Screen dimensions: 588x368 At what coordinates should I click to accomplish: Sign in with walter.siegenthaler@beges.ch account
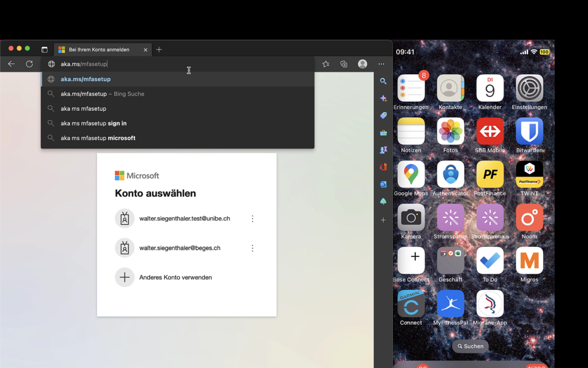pos(179,248)
